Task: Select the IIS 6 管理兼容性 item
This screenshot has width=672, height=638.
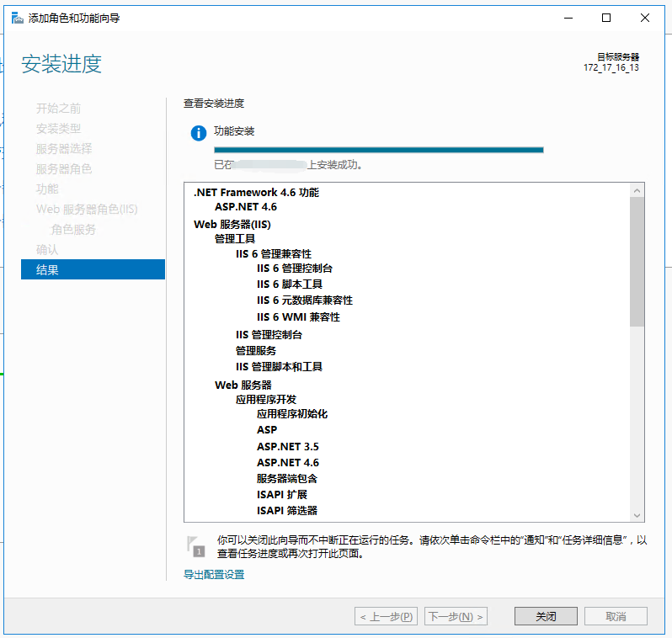Action: click(x=274, y=253)
